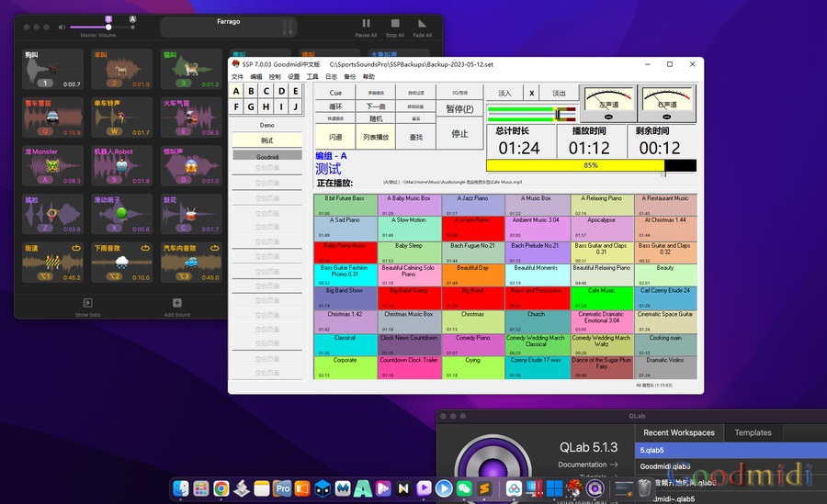Viewport: 827px width, 504px height.
Task: Trigger the bicycle bell tile W
Action: click(122, 117)
